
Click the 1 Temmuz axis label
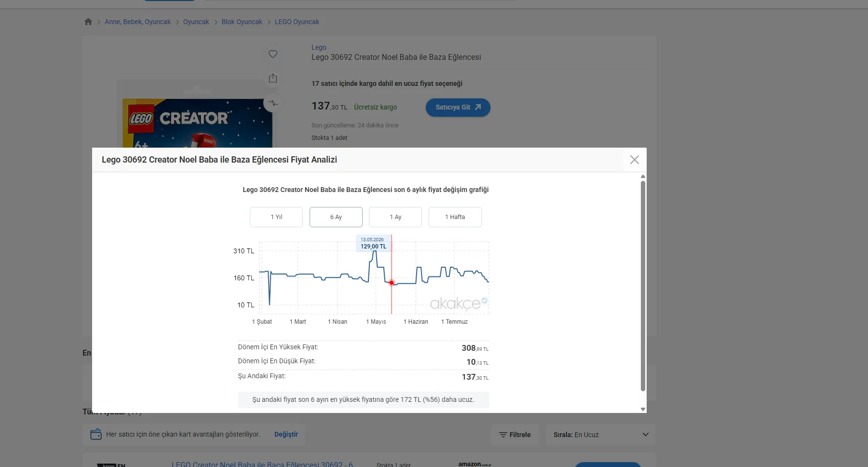coord(454,322)
